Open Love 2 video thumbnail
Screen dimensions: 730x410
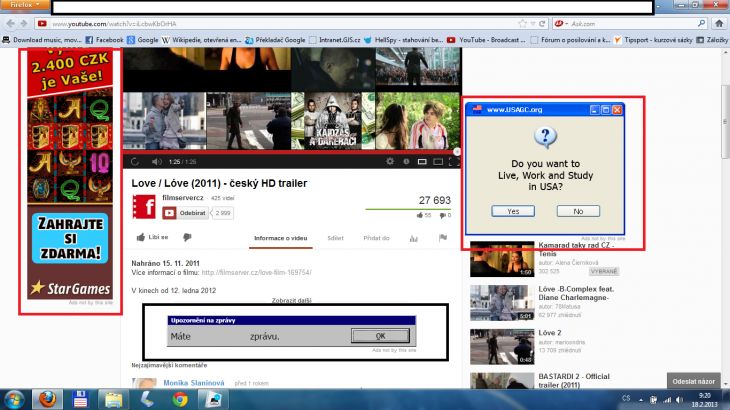[502, 347]
